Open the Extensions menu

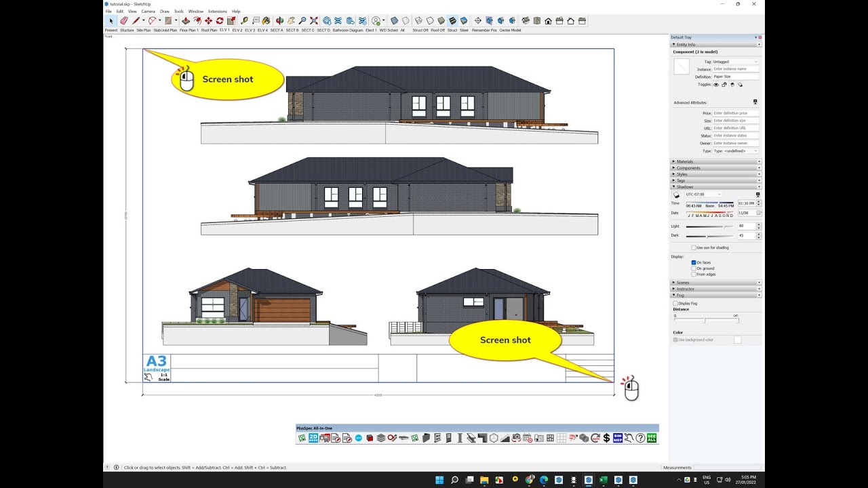tap(218, 12)
